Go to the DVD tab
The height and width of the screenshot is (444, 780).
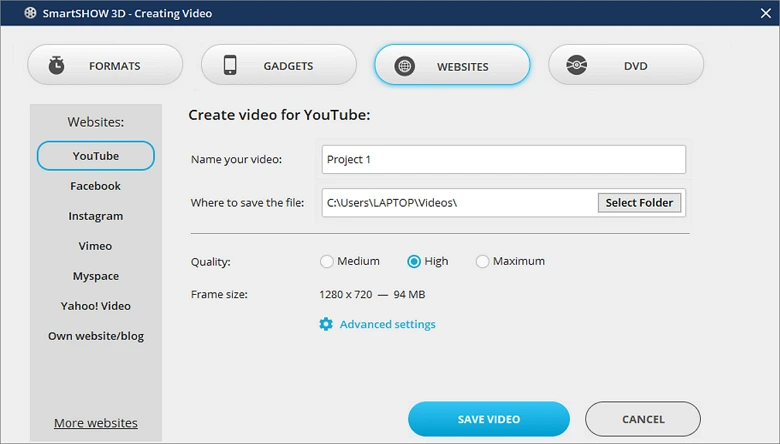tap(626, 65)
